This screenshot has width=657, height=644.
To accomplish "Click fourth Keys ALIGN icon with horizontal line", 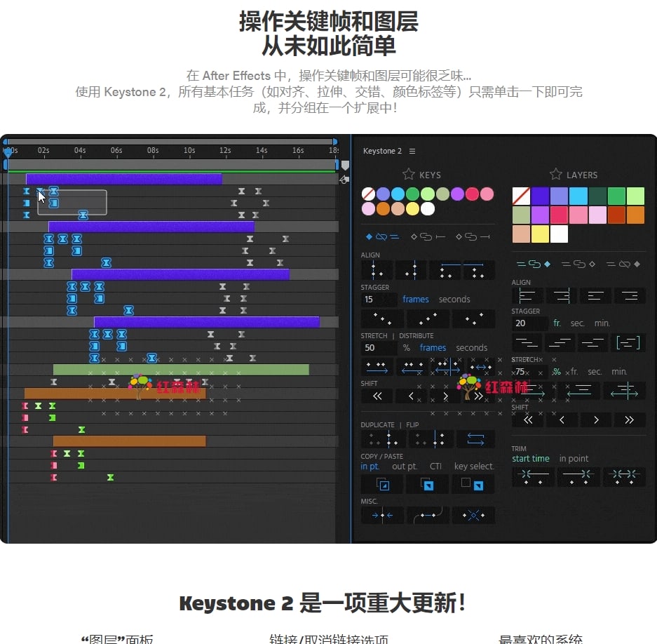I will (478, 270).
